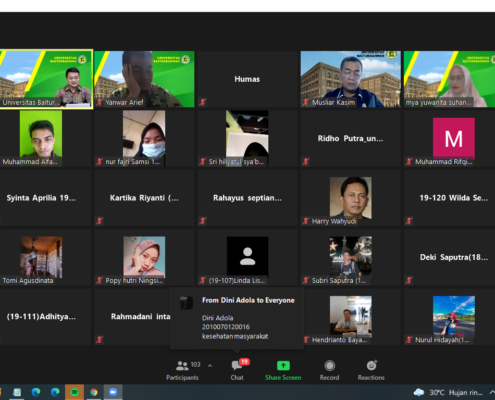Click muted mic icon on Deki Saputra tile
This screenshot has height=400, width=495.
(x=409, y=280)
